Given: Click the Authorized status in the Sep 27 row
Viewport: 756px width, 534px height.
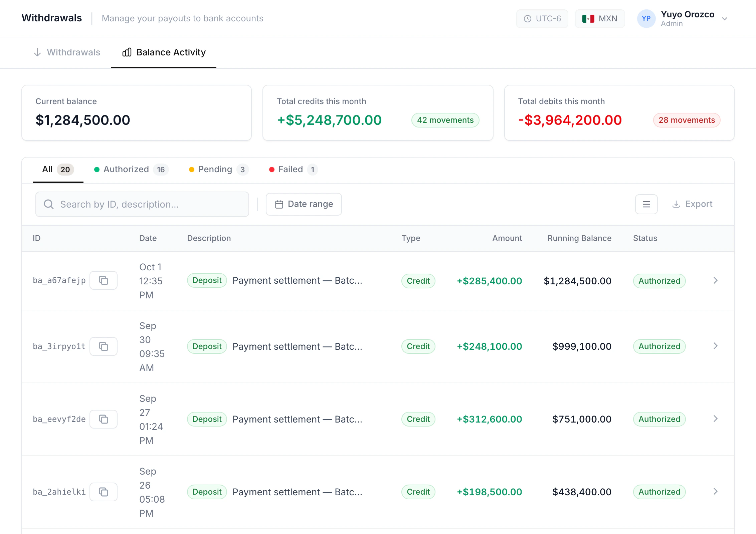Looking at the screenshot, I should coord(659,419).
